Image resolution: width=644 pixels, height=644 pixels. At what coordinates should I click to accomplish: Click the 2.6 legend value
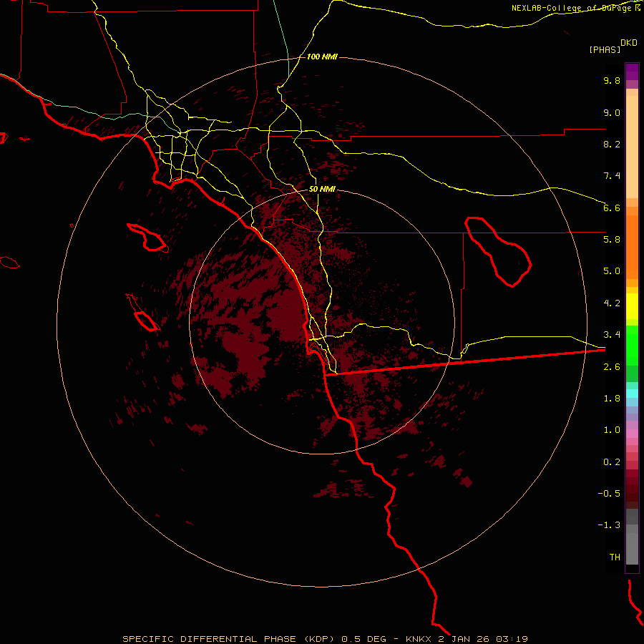612,367
